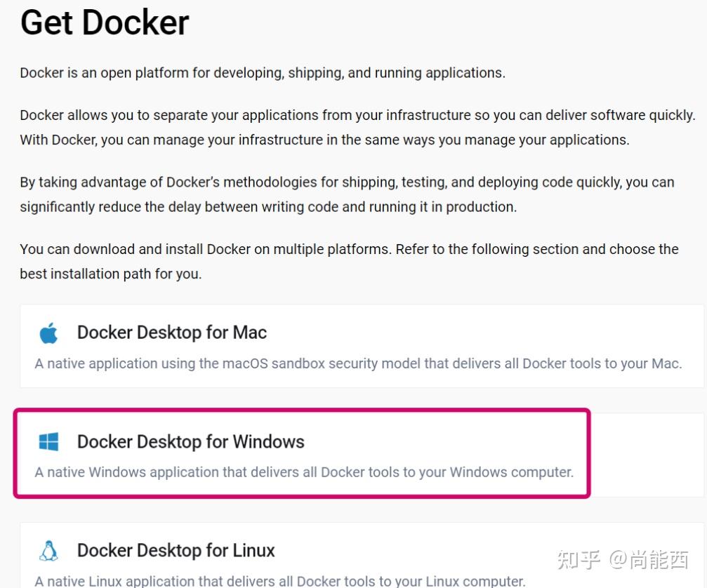
Task: Click the Get Docker heading
Action: point(104,23)
